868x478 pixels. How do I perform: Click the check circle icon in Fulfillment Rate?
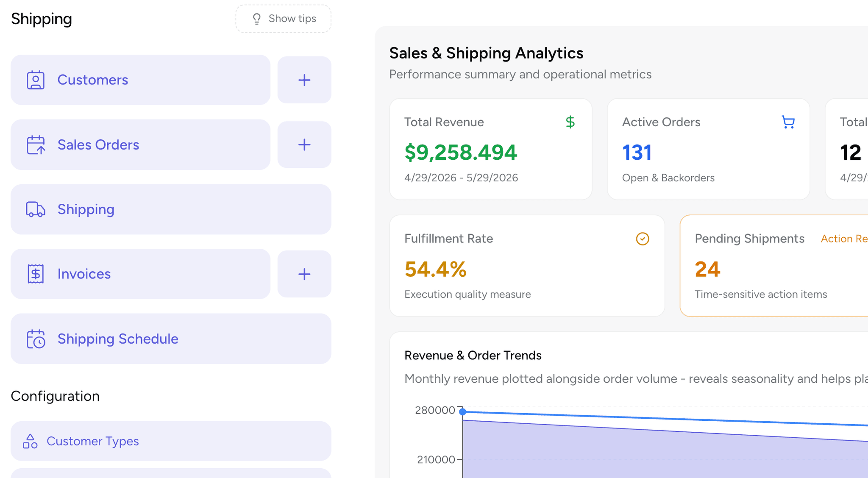(643, 239)
